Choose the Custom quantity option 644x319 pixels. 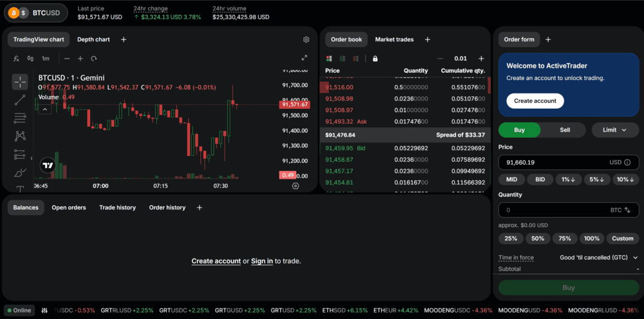coord(623,238)
